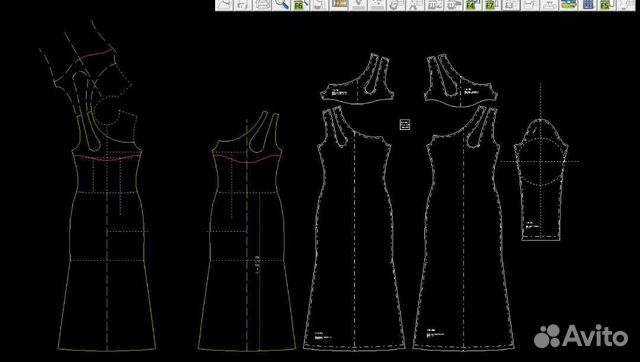Select the scissors cut tool
The image size is (640, 362).
[x=414, y=4]
